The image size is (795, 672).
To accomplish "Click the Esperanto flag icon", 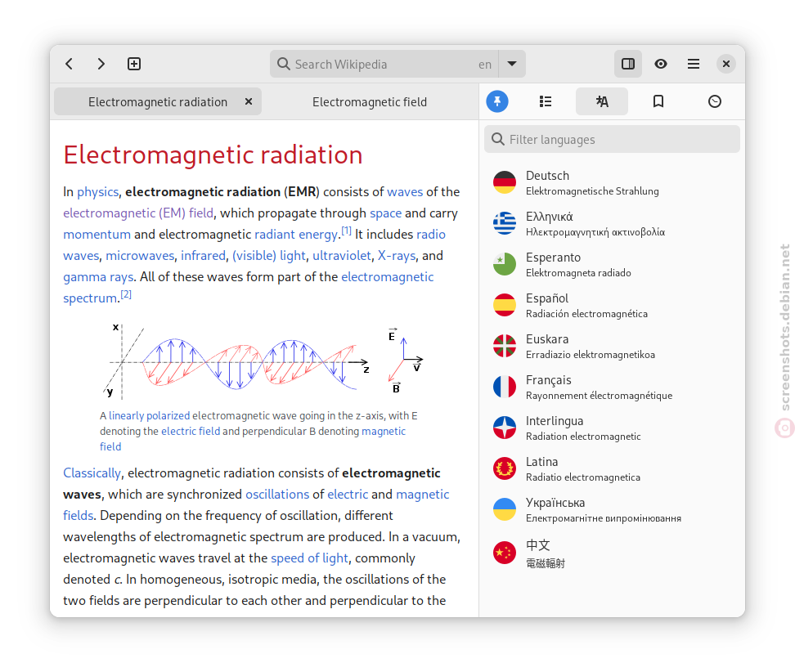I will pos(505,264).
